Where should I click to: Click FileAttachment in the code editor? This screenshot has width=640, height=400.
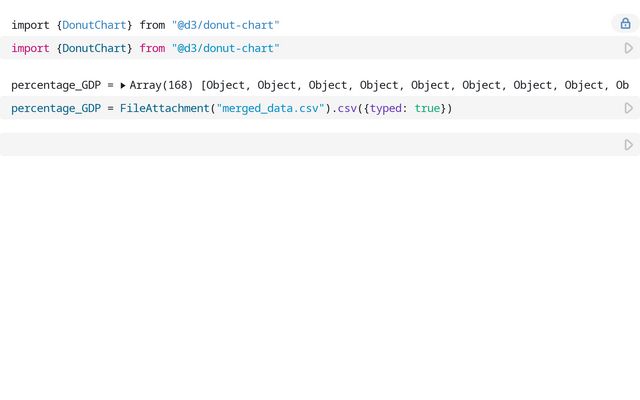point(164,108)
